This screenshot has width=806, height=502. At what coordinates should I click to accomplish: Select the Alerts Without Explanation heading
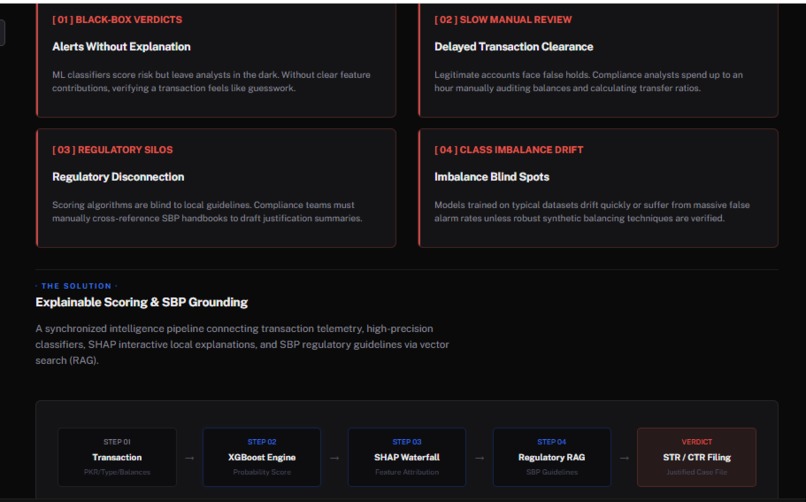tap(121, 47)
